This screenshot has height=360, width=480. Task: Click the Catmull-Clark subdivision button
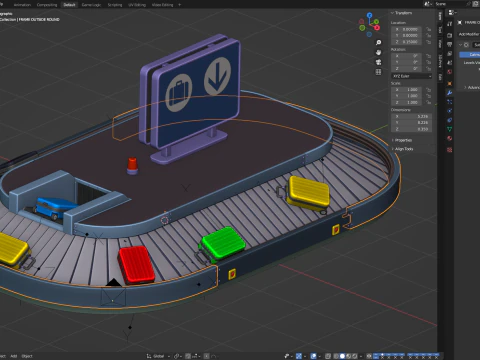pos(470,54)
